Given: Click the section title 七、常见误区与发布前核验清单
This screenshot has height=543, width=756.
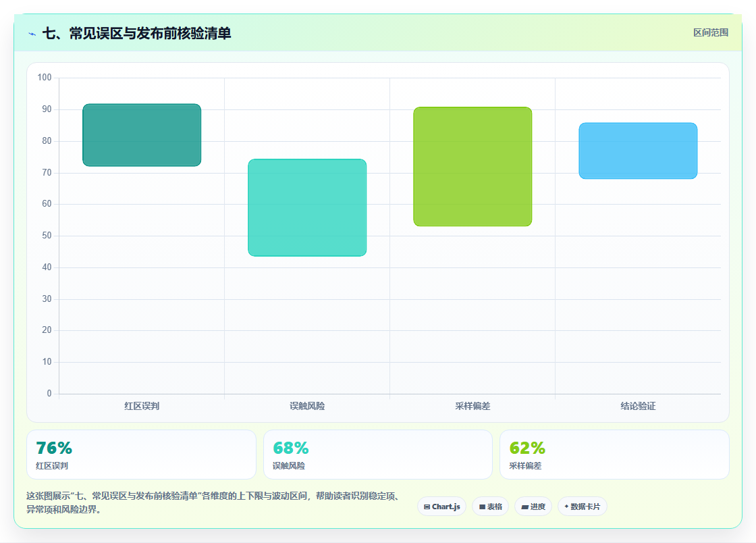Looking at the screenshot, I should pyautogui.click(x=137, y=33).
